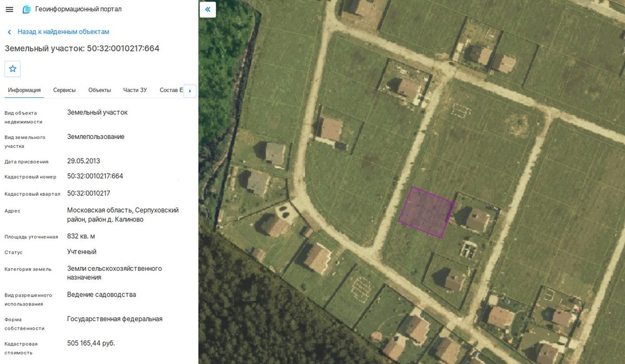Click the area value 832 кв. м

coord(81,236)
